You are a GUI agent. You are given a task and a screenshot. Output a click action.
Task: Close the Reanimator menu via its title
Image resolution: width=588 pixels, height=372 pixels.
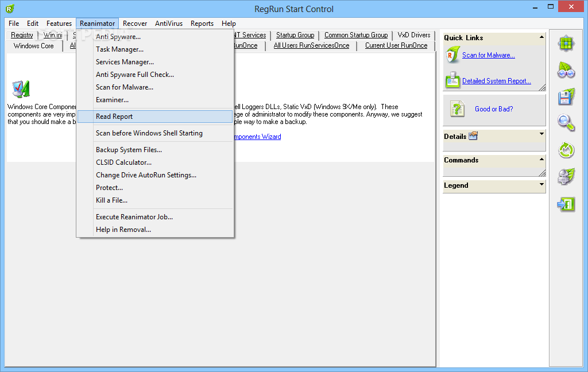pos(97,23)
